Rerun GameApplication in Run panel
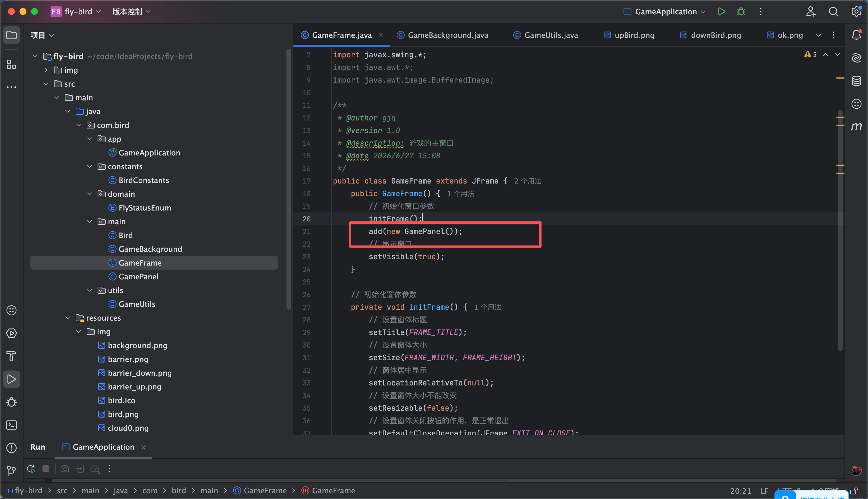Image resolution: width=868 pixels, height=499 pixels. click(31, 469)
